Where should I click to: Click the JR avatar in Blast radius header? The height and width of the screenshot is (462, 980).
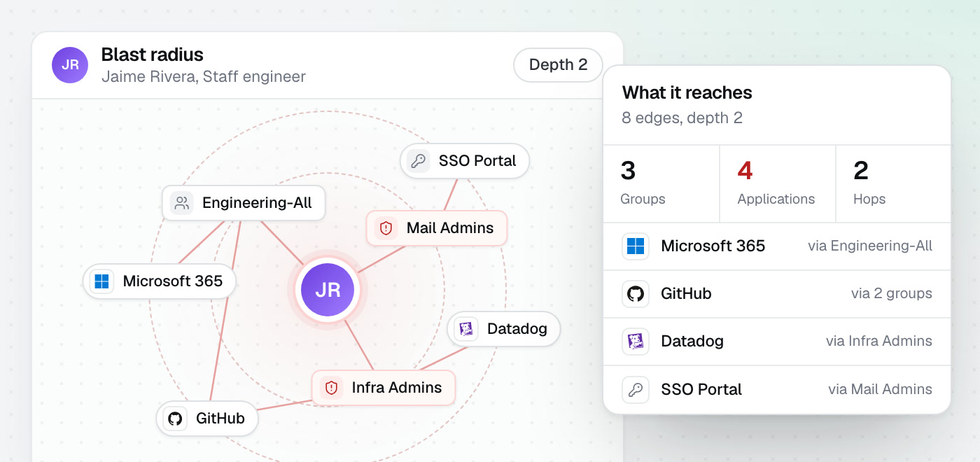[70, 65]
